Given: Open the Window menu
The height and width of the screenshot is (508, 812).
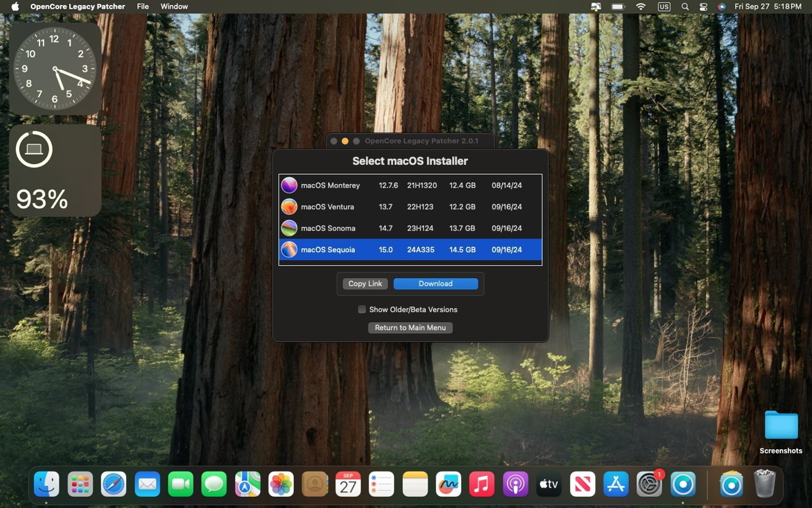Looking at the screenshot, I should tap(174, 6).
